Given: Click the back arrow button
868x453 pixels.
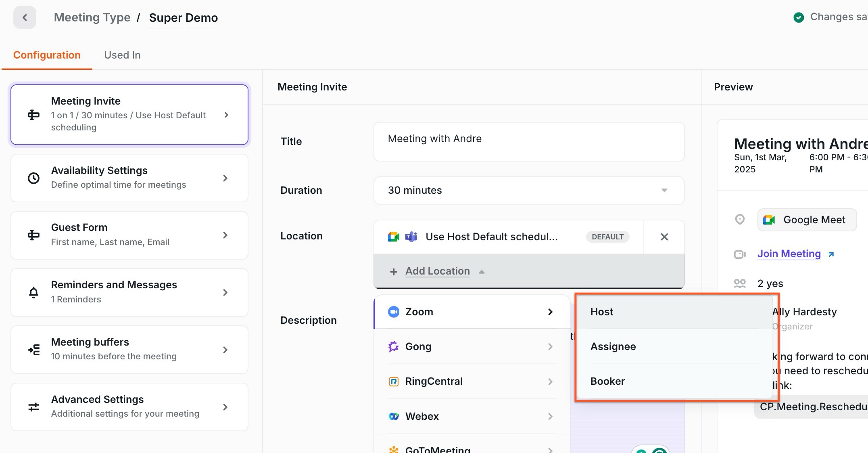Looking at the screenshot, I should click(25, 17).
